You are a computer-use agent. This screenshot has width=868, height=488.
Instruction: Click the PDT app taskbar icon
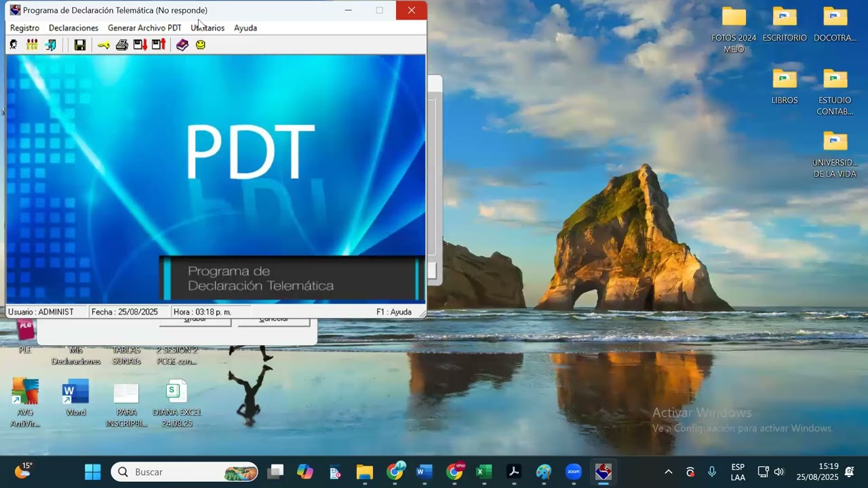[x=604, y=472]
